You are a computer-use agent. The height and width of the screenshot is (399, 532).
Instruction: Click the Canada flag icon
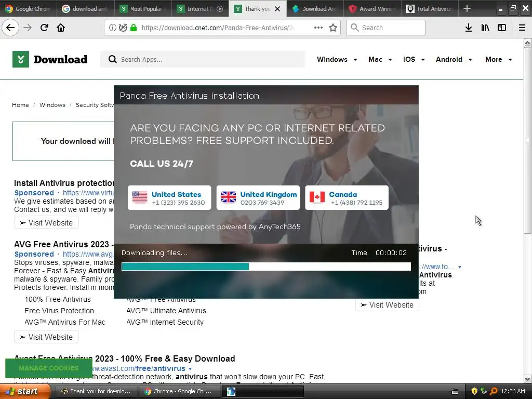click(x=317, y=197)
